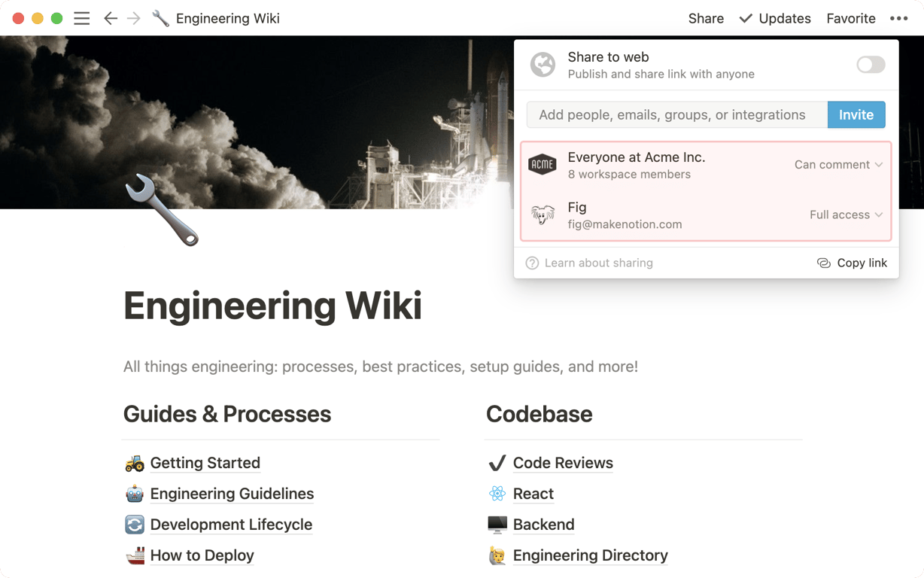Go forward with the right arrow
Screen dimensions: 924x578
click(x=134, y=19)
